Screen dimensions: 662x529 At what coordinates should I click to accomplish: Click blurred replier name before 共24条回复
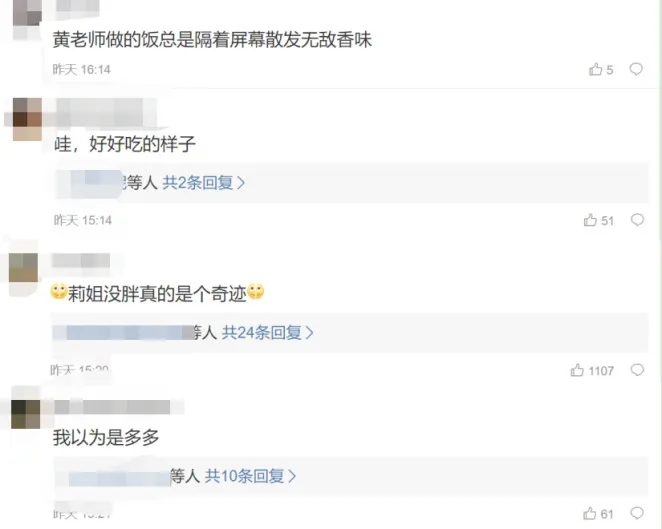click(x=122, y=333)
